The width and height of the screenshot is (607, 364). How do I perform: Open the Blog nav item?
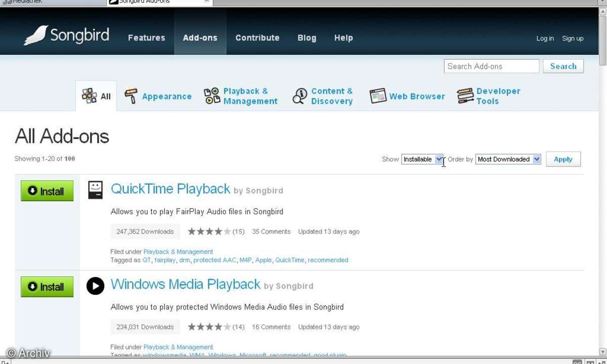(307, 38)
